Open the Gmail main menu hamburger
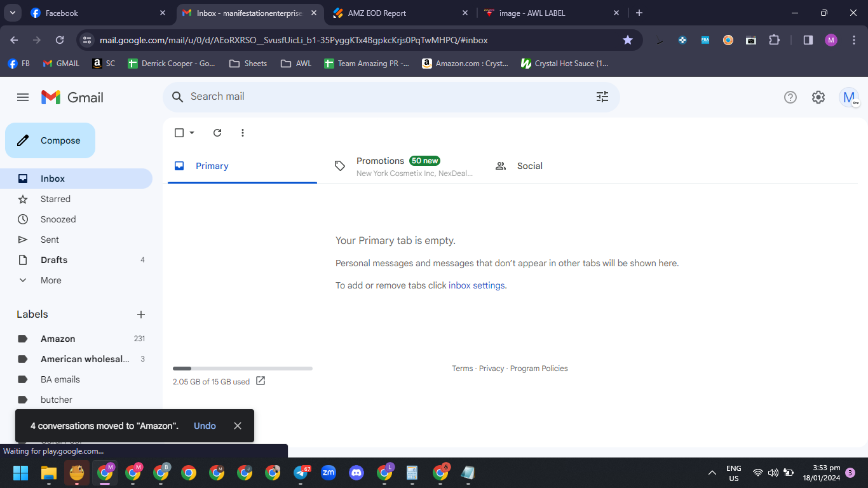The height and width of the screenshot is (488, 868). [x=23, y=97]
